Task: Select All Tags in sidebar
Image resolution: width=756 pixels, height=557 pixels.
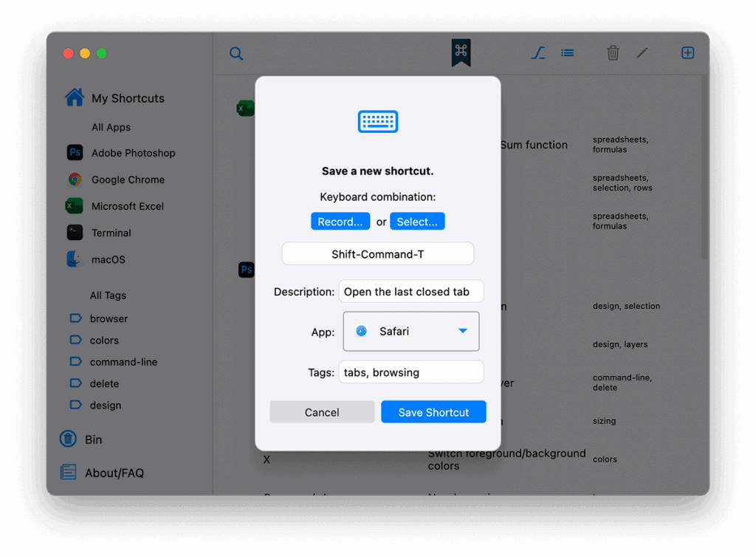Action: [108, 295]
